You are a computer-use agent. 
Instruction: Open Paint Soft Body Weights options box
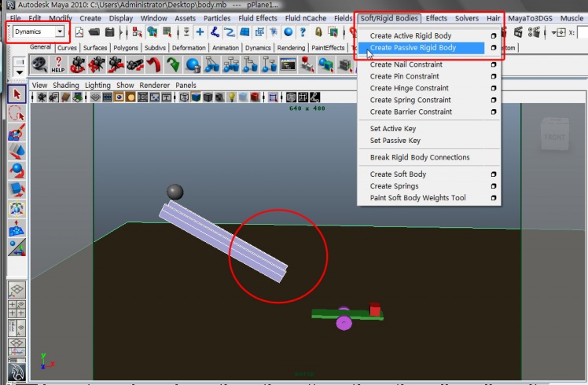[x=494, y=198]
